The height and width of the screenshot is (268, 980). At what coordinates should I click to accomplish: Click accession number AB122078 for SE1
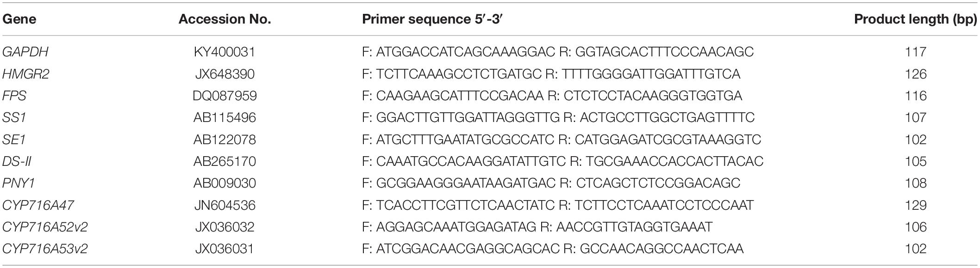click(x=225, y=140)
